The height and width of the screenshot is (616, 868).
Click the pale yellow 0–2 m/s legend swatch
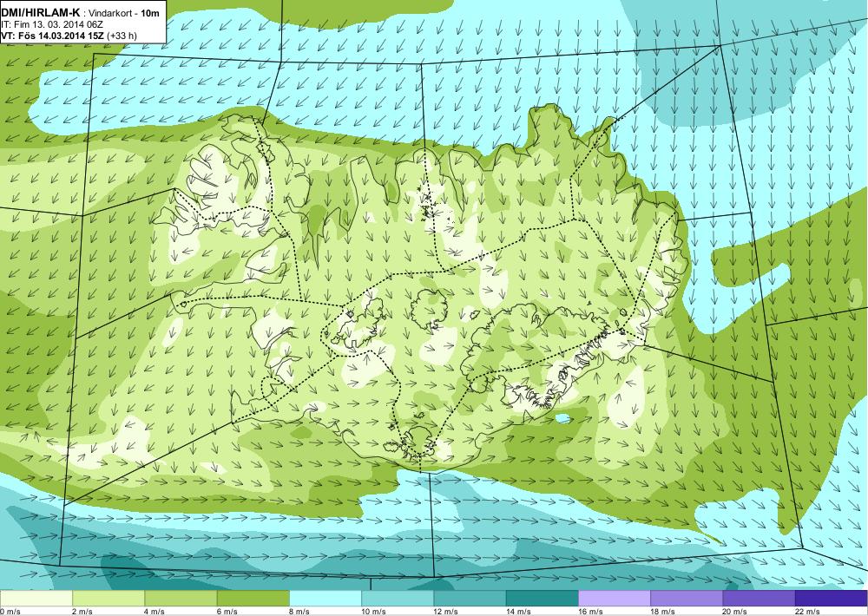pyautogui.click(x=36, y=599)
